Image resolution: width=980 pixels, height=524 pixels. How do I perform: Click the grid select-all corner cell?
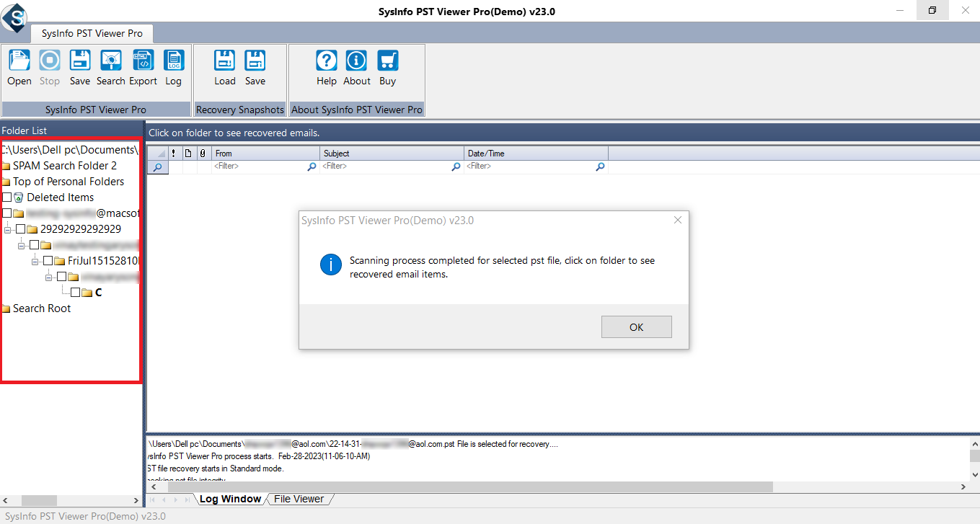coord(157,153)
